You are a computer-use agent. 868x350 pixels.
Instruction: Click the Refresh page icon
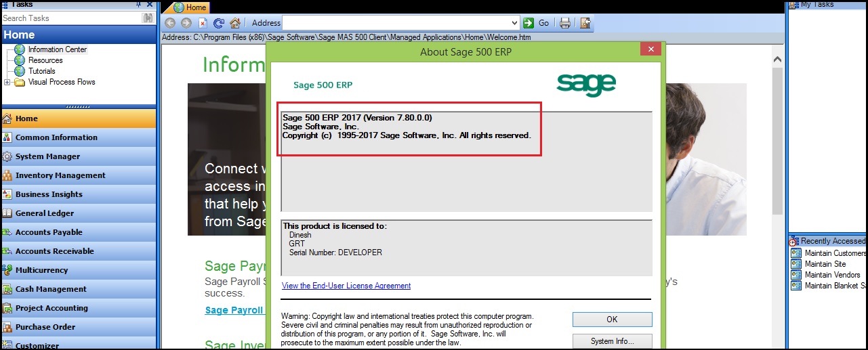coord(219,23)
